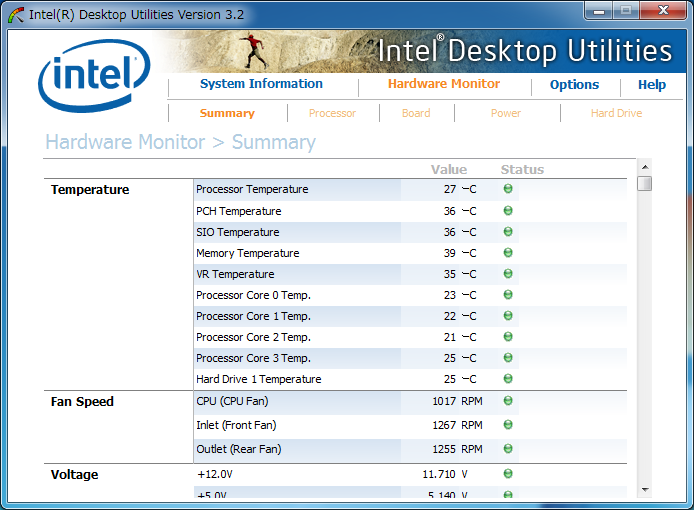Click the Processor Temperature green status icon
Viewport: 694px width, 510px height.
pos(508,189)
